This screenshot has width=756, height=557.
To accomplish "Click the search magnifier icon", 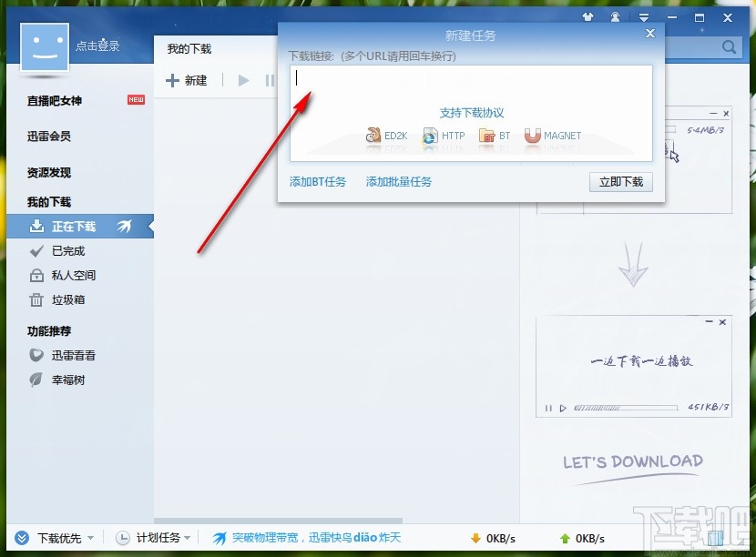I will (x=729, y=47).
